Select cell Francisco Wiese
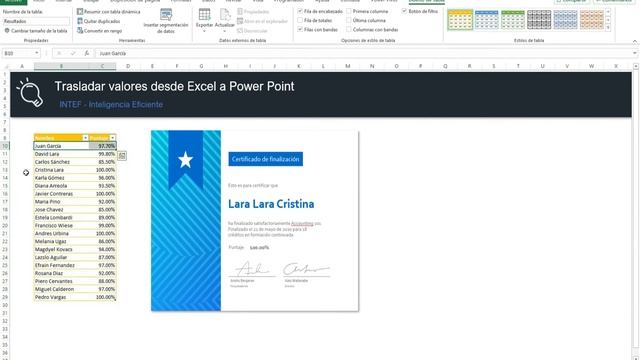Image resolution: width=640 pixels, height=360 pixels. point(61,226)
